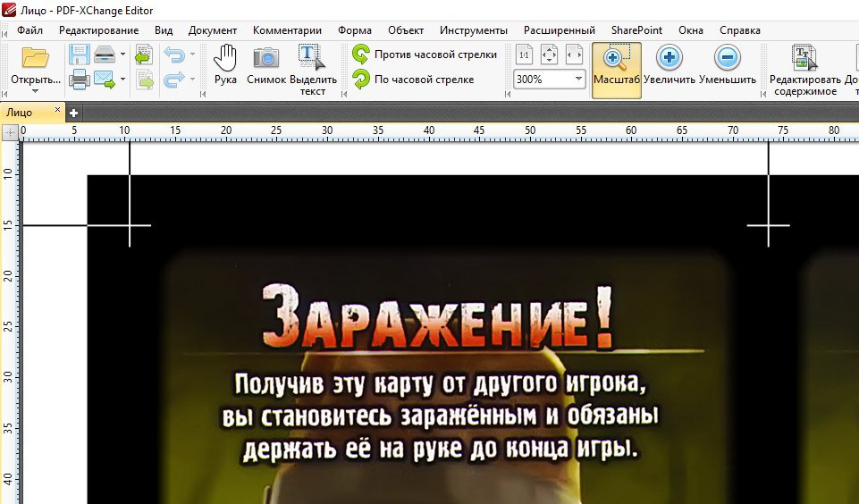Click the scanner icon
Screen dimensions: 859x504
pos(104,55)
